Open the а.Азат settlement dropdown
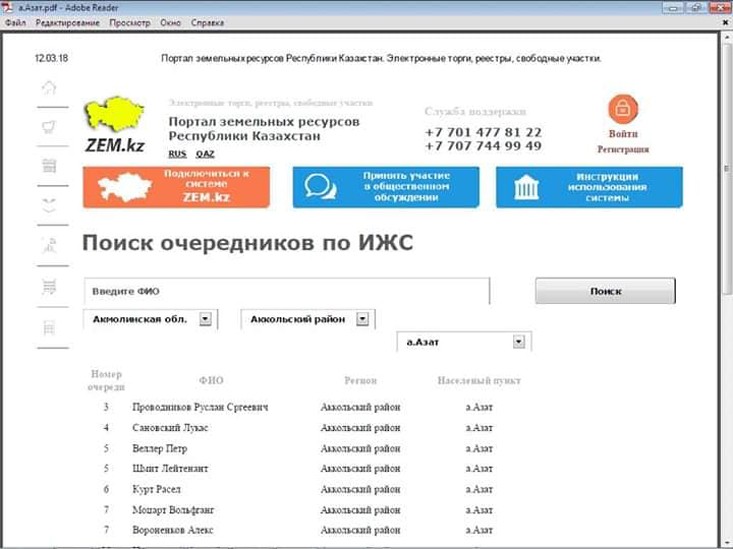Image resolution: width=733 pixels, height=549 pixels. pyautogui.click(x=519, y=342)
